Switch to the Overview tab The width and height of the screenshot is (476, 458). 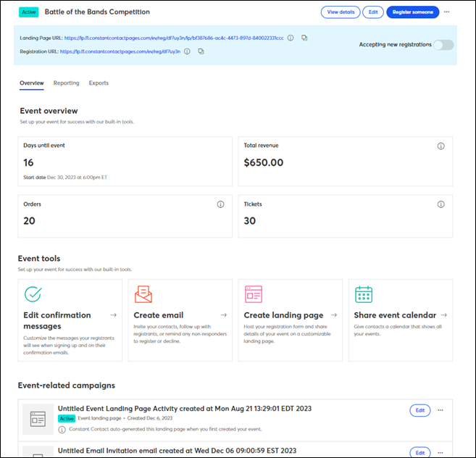(32, 83)
